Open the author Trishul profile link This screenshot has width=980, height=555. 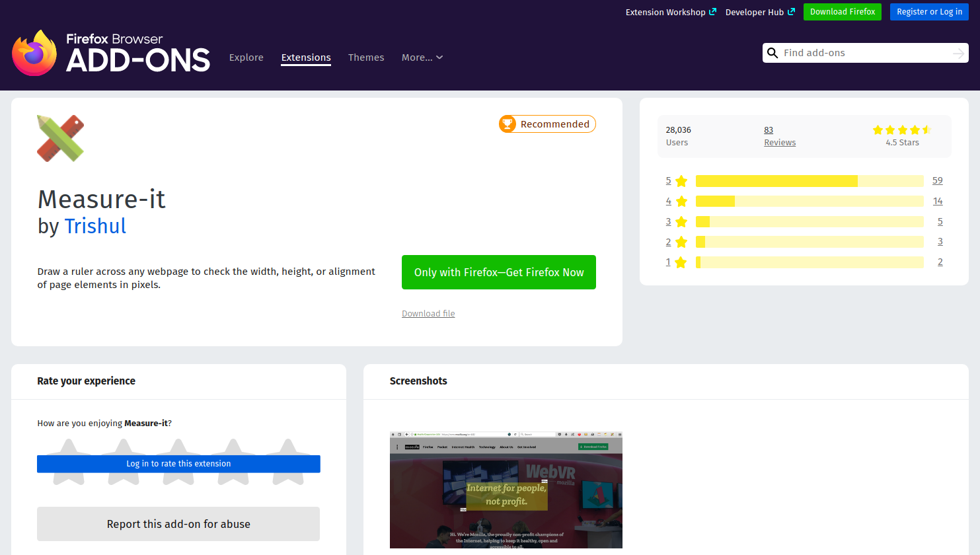[95, 226]
